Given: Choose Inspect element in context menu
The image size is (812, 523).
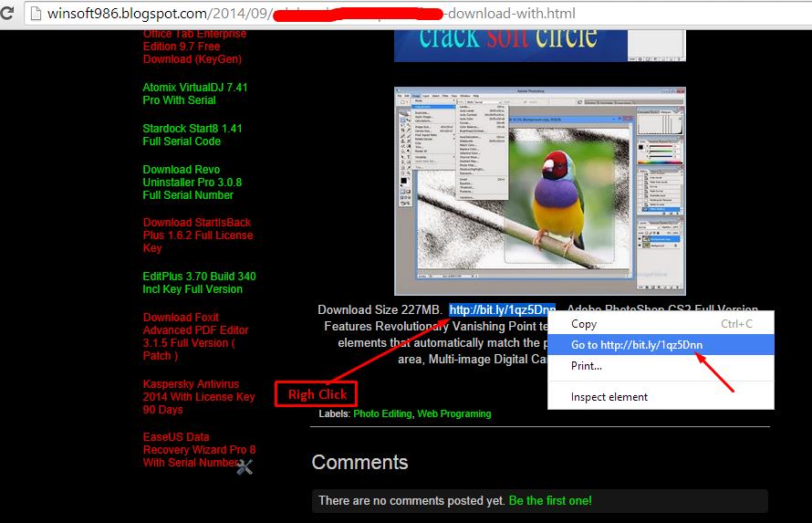Looking at the screenshot, I should point(661,397).
